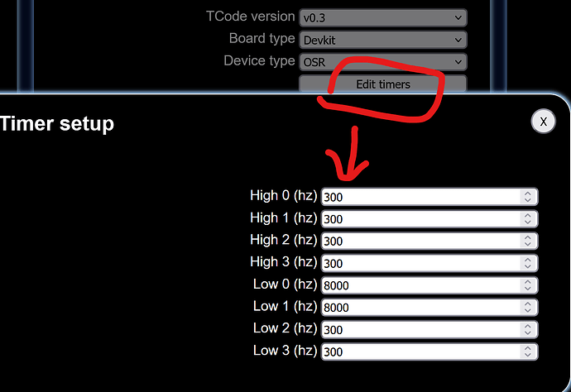Expand the Board type dropdown
This screenshot has width=571, height=392.
tap(382, 40)
